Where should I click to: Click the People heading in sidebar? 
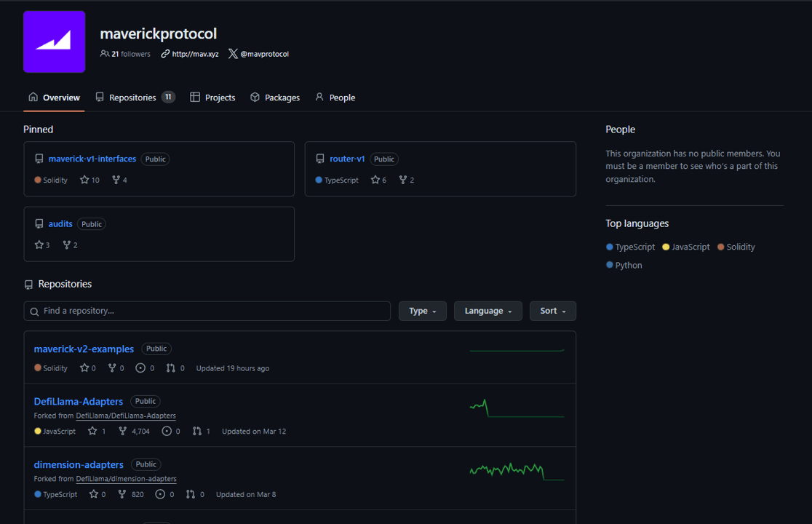click(x=621, y=130)
